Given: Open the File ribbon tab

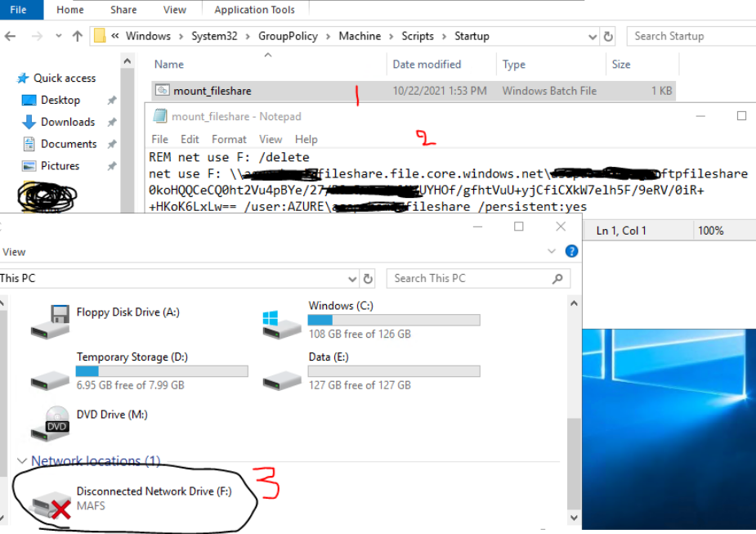Looking at the screenshot, I should 19,10.
